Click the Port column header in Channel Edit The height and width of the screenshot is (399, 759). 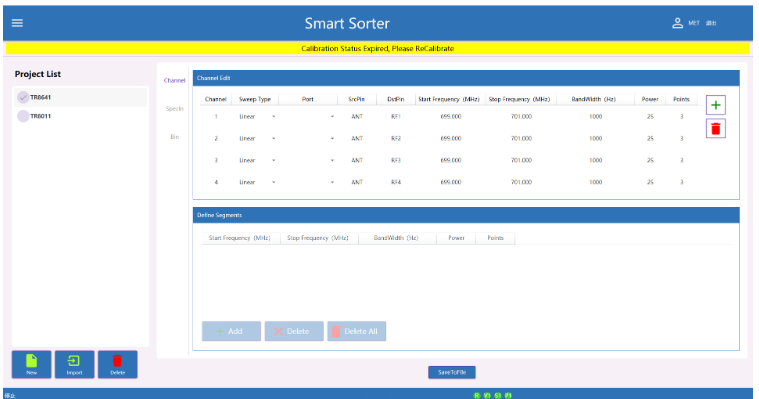coord(307,99)
